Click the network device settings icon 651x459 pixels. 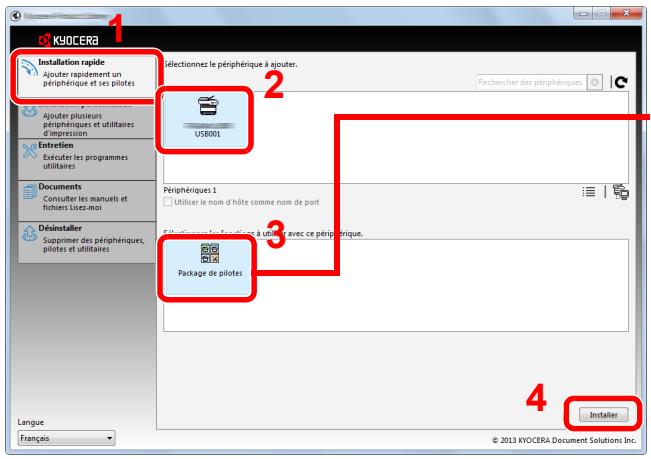[x=621, y=192]
